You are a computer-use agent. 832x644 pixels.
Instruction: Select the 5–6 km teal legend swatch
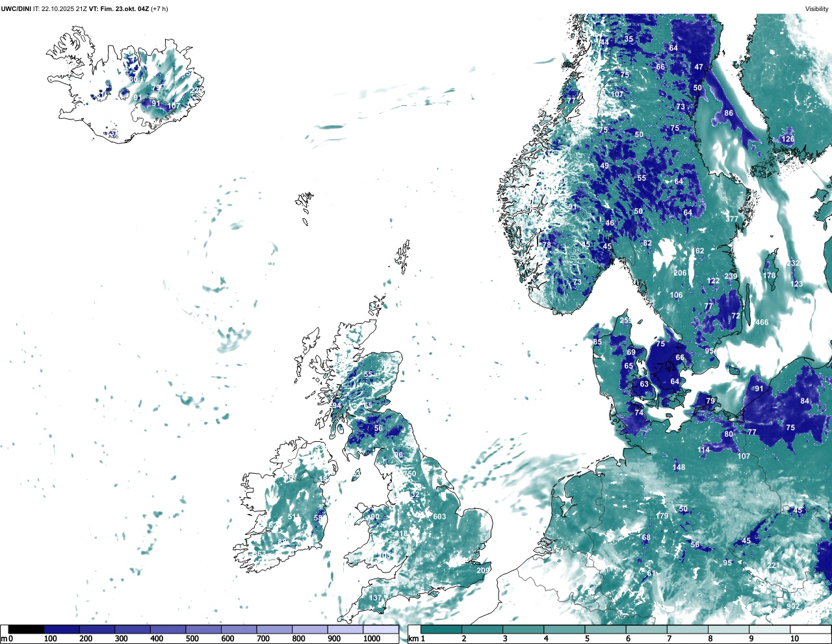click(x=606, y=629)
